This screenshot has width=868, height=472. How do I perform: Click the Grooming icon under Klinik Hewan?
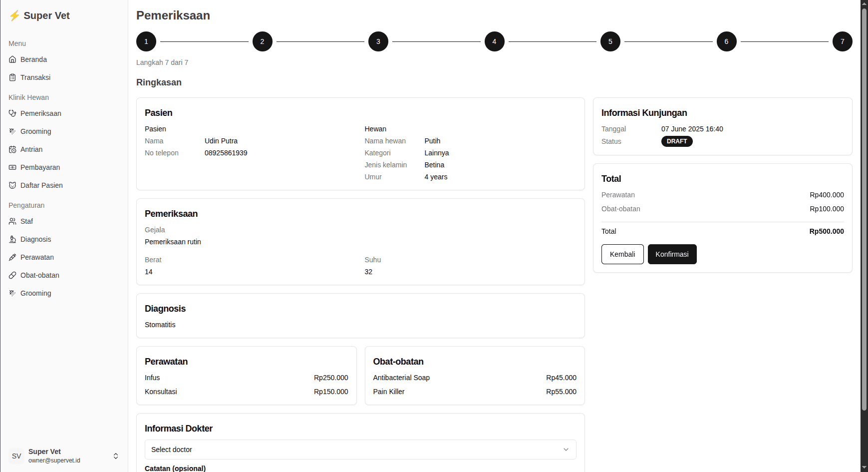pos(12,131)
